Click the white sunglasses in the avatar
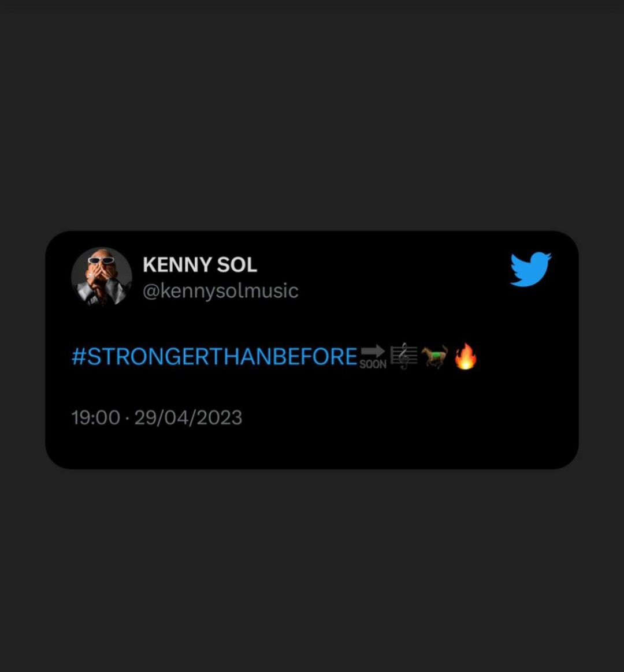Viewport: 624px width, 672px height. pos(101,260)
